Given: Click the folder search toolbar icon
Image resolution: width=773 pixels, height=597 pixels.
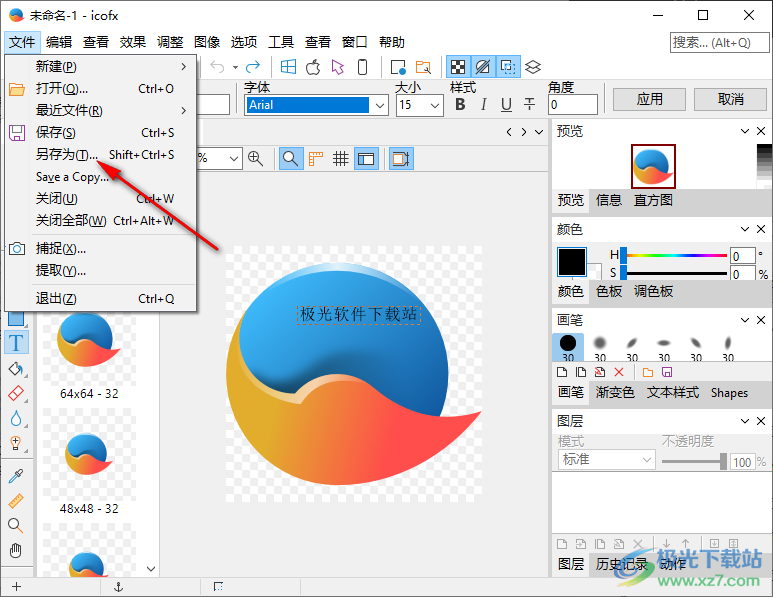Looking at the screenshot, I should pos(423,67).
